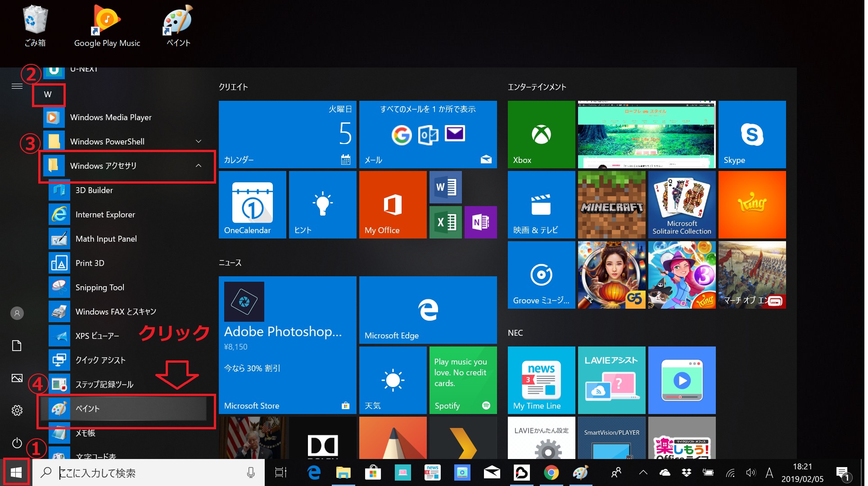868x486 pixels.
Task: Open the Word tile
Action: click(446, 187)
